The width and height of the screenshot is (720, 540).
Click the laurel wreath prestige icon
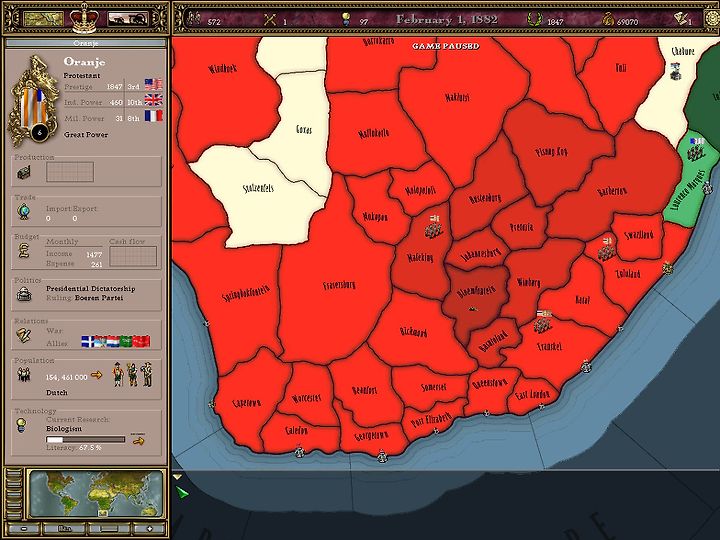pyautogui.click(x=534, y=19)
